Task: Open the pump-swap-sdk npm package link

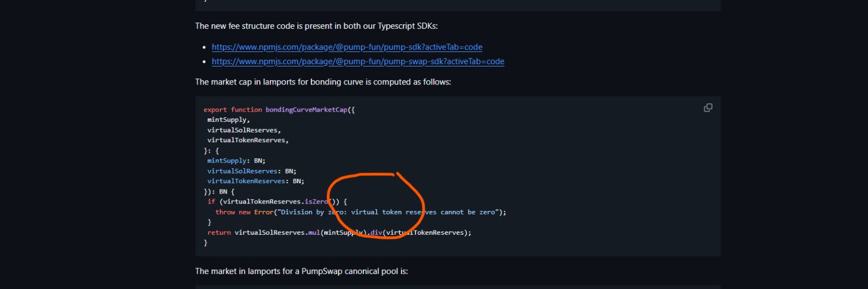Action: 358,61
